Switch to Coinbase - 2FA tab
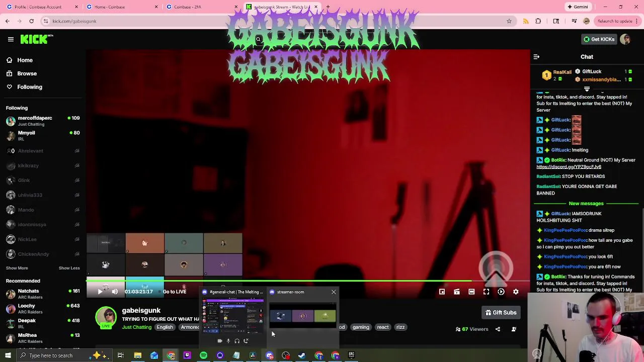Screen dimensions: 644x362 click(202, 7)
